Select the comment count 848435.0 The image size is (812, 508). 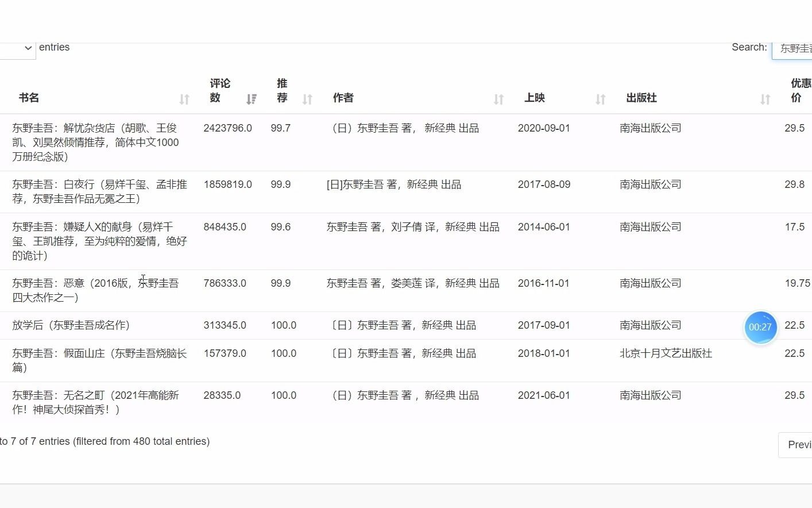[225, 227]
